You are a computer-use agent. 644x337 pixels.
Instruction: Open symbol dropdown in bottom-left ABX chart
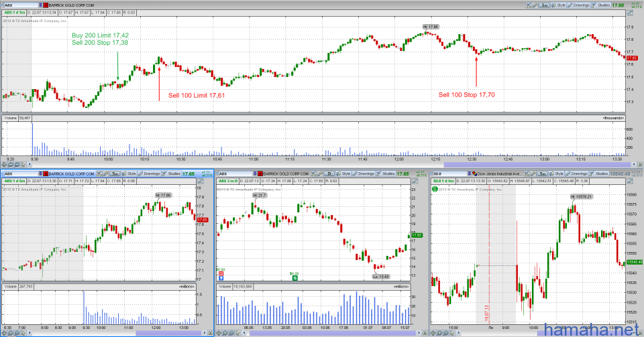(40, 174)
